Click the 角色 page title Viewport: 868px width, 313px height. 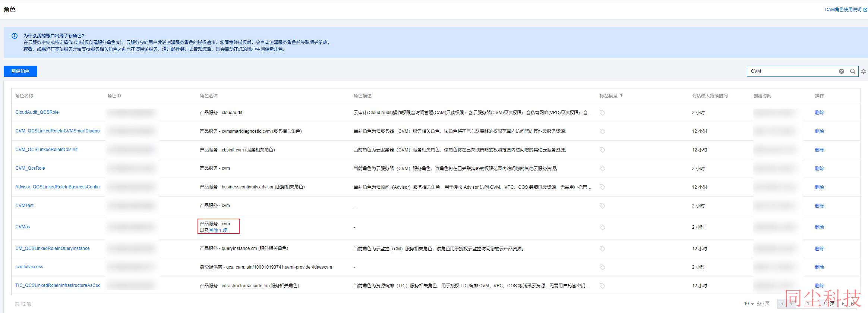tap(10, 9)
